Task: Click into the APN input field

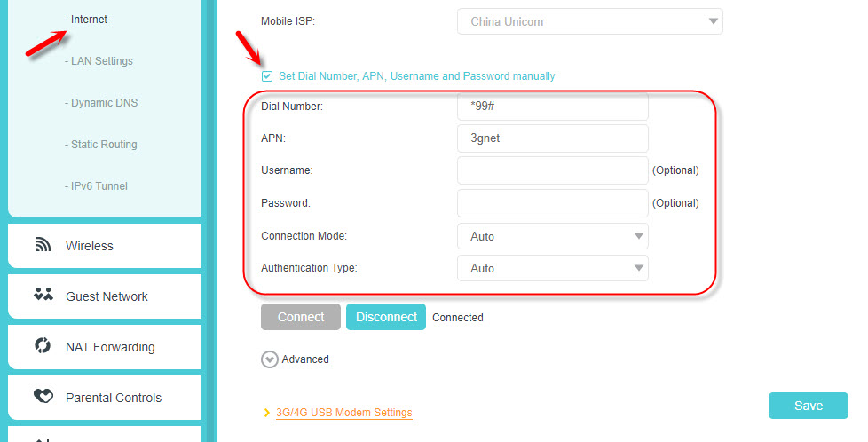Action: coord(552,138)
